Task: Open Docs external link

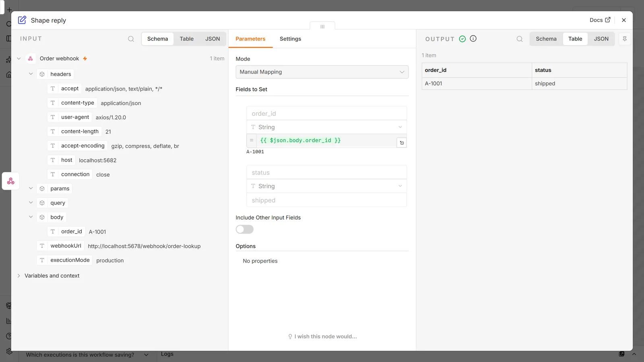Action: [600, 20]
